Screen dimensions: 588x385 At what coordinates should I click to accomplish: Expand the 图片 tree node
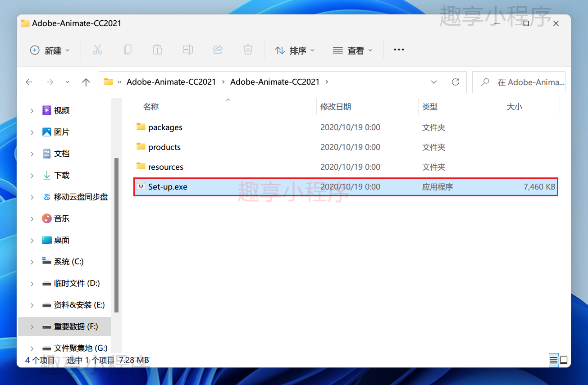32,132
